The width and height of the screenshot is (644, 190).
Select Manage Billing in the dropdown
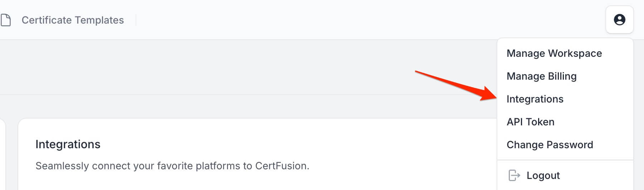click(541, 76)
